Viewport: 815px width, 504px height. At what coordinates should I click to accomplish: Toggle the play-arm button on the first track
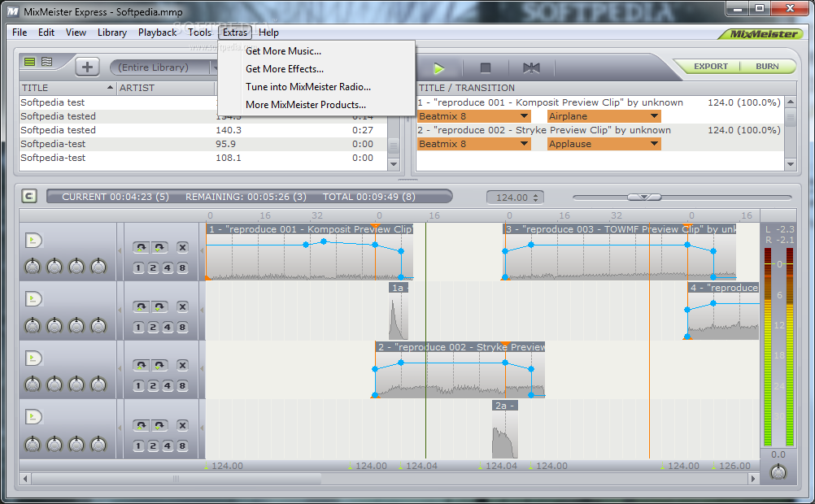[x=33, y=241]
